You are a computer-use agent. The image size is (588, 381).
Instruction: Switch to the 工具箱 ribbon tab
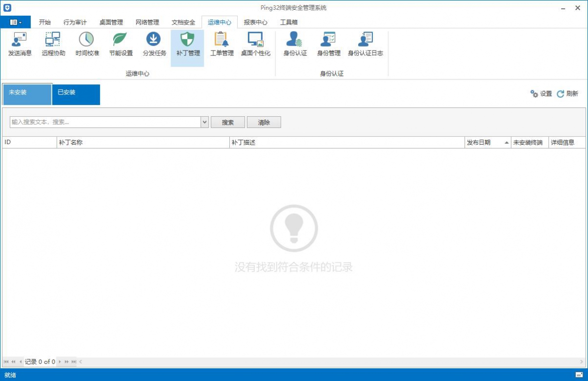click(289, 22)
